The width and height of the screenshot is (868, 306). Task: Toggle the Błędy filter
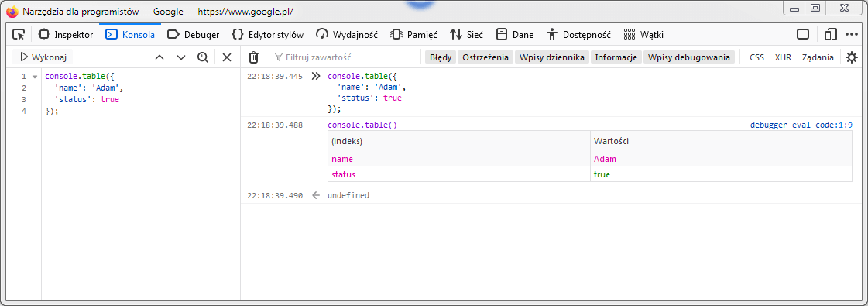click(441, 57)
